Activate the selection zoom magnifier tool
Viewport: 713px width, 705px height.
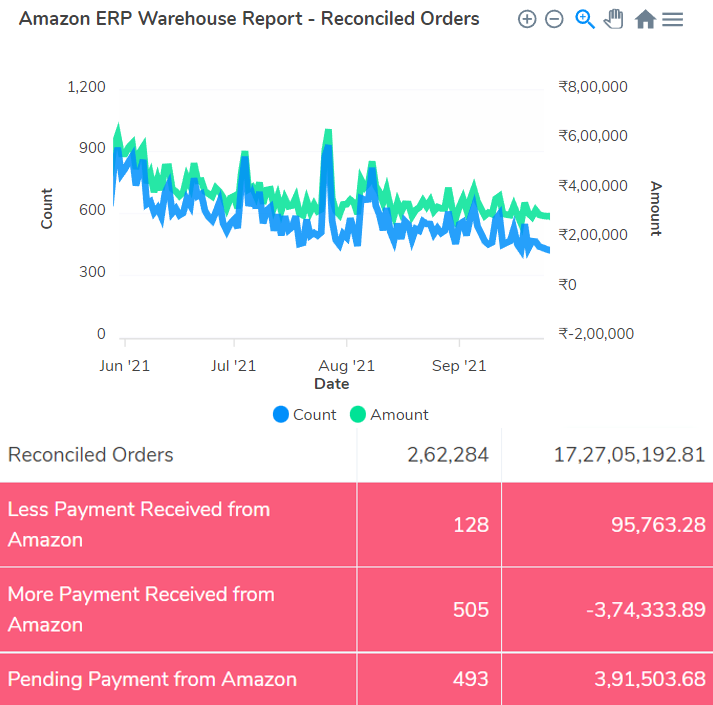point(585,20)
